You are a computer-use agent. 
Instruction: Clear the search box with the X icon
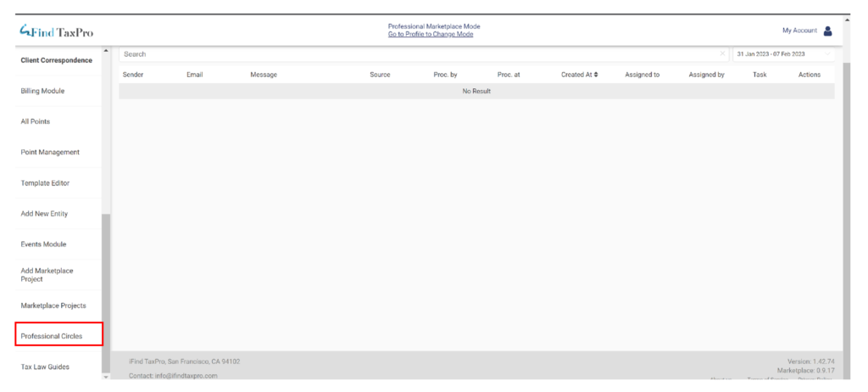(722, 54)
